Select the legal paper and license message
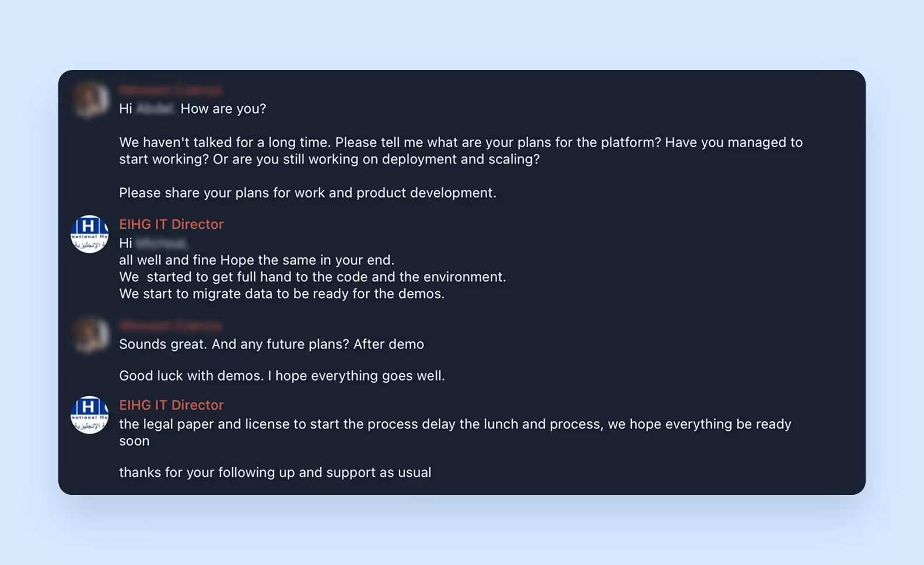924x565 pixels. tap(454, 432)
